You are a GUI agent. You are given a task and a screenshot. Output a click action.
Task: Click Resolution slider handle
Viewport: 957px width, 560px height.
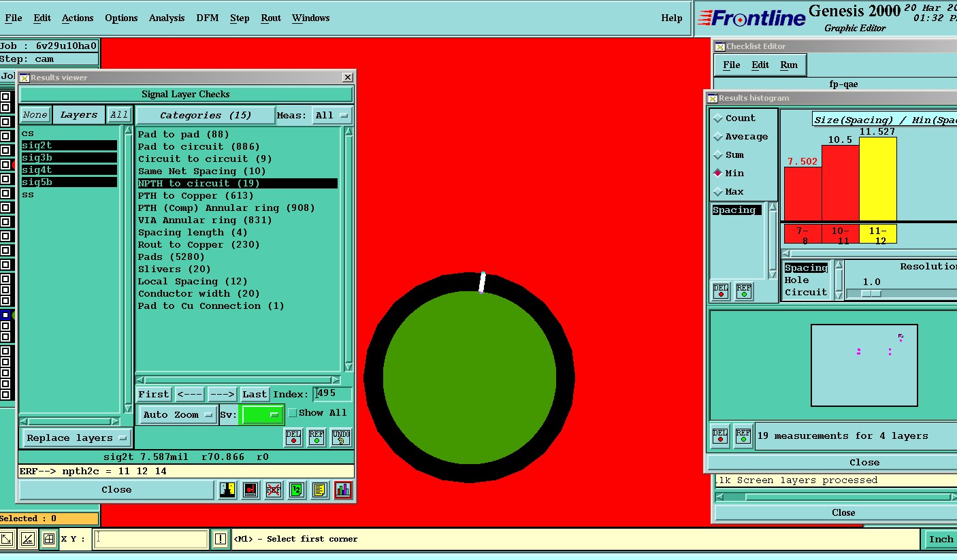(x=871, y=293)
